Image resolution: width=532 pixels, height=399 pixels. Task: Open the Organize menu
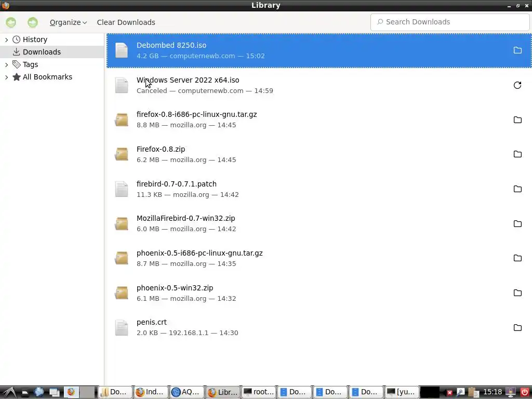pyautogui.click(x=68, y=22)
